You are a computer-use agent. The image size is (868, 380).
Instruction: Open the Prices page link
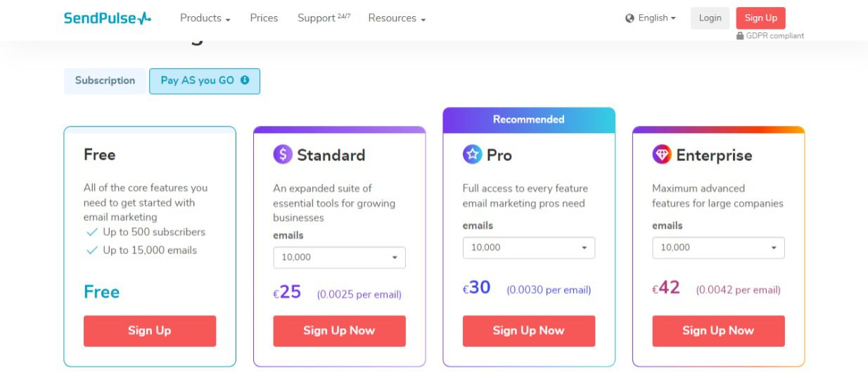tap(264, 18)
